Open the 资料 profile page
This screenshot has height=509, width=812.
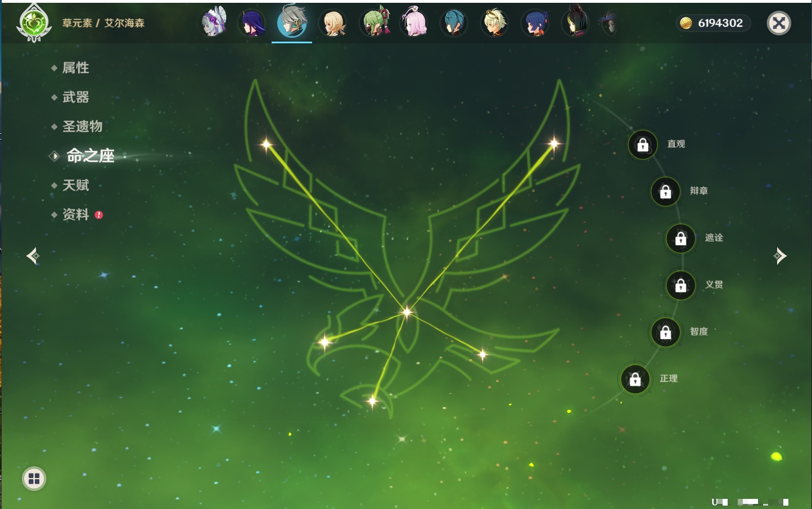(75, 214)
